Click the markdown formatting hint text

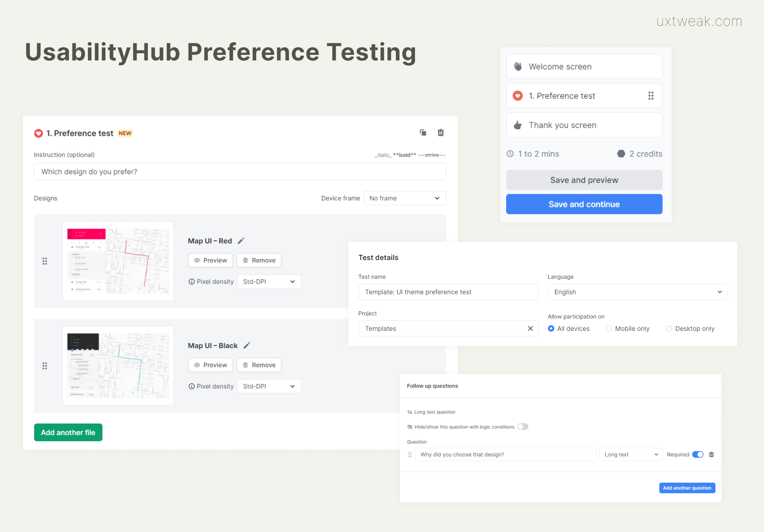pos(410,155)
